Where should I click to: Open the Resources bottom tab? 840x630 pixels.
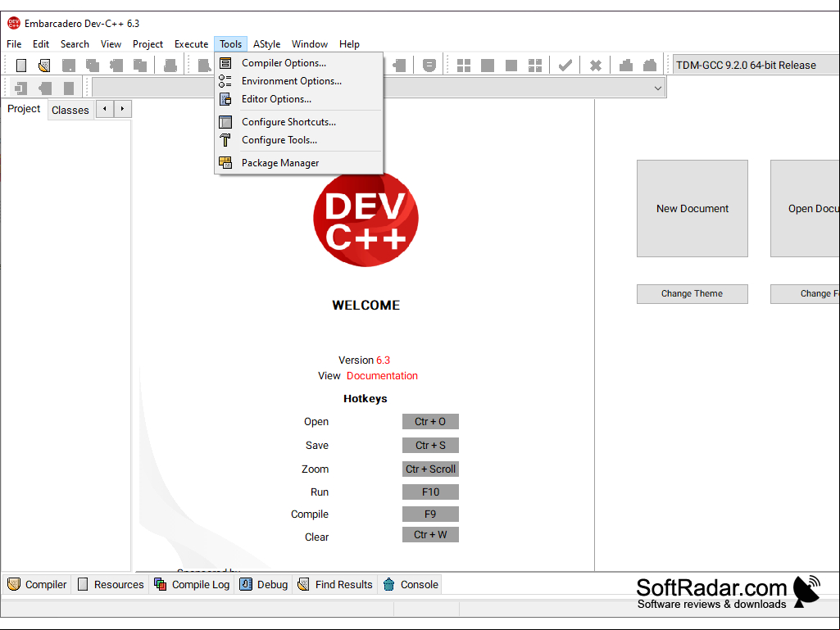coord(111,584)
